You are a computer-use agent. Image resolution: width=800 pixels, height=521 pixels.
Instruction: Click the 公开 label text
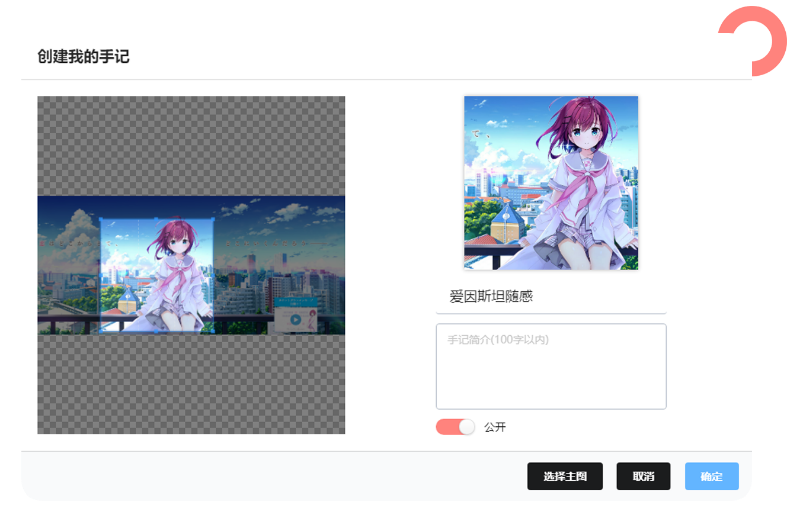tap(495, 427)
